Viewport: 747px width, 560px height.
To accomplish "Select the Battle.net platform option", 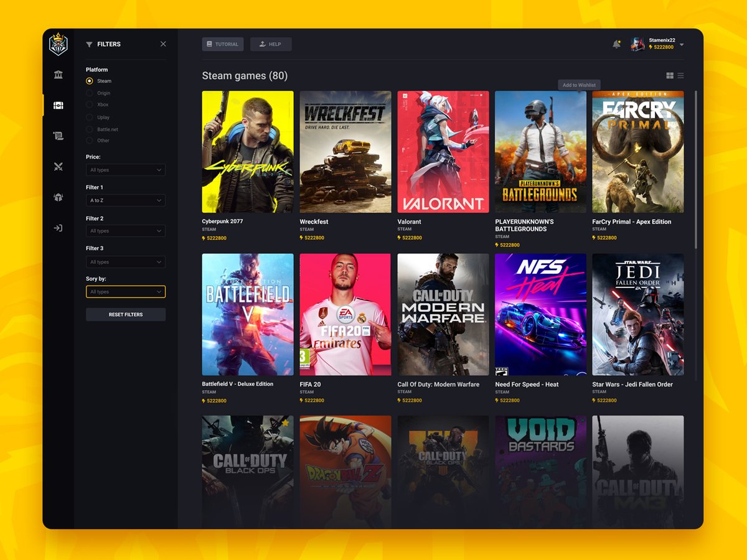I will tap(88, 129).
